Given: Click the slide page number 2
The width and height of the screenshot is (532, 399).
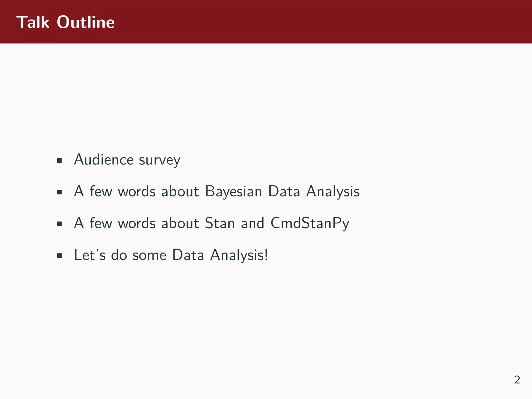Looking at the screenshot, I should (x=517, y=380).
